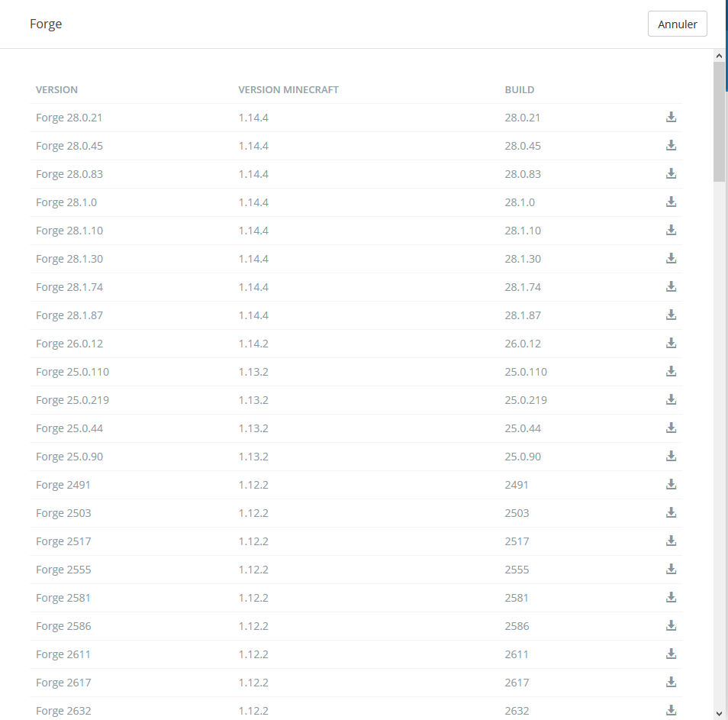Select the Forge 2617 version name
Viewport: 728px width, 720px height.
tap(63, 683)
